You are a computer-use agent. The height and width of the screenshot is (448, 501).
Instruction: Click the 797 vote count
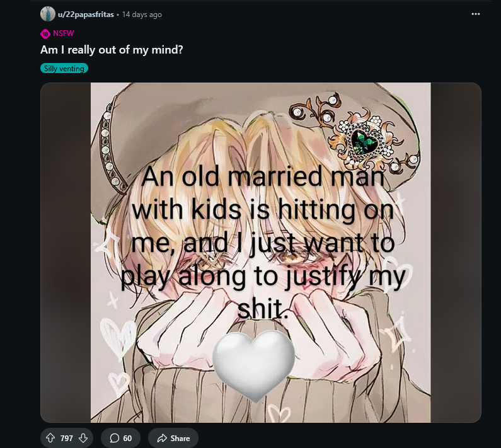(67, 439)
